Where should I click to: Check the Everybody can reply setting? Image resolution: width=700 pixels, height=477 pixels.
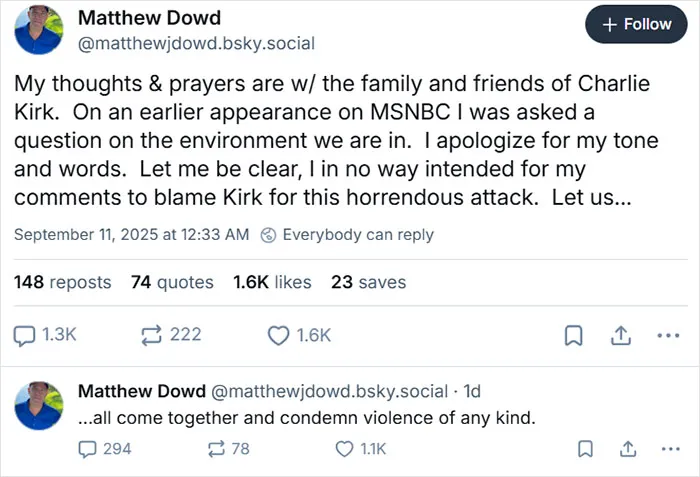(347, 235)
